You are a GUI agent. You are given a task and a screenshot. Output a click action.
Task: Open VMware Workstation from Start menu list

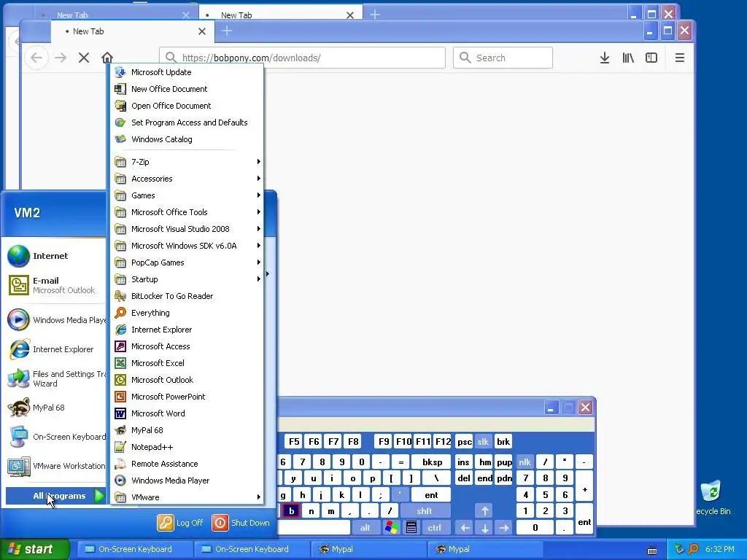(x=55, y=466)
